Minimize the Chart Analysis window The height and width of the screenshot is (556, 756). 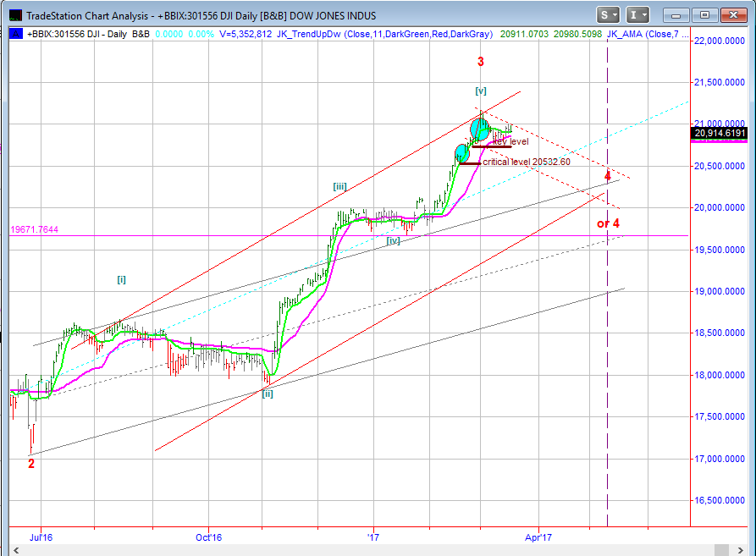[676, 15]
